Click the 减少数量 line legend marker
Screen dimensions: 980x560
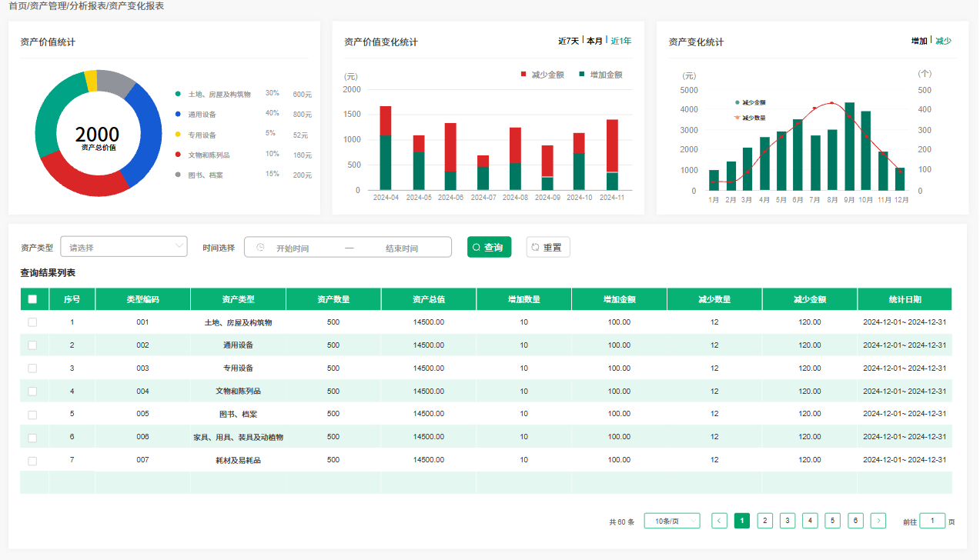pos(737,118)
